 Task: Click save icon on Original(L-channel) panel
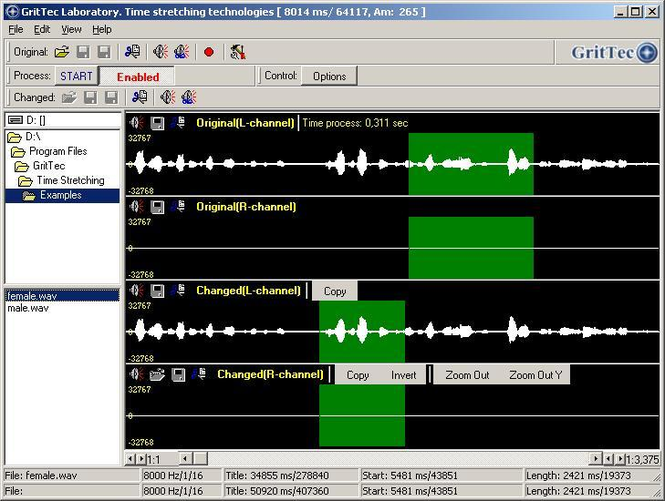click(x=157, y=123)
